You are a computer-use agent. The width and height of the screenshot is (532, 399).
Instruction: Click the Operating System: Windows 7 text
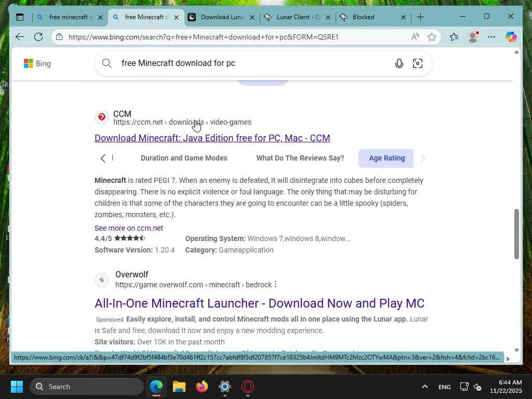(268, 238)
